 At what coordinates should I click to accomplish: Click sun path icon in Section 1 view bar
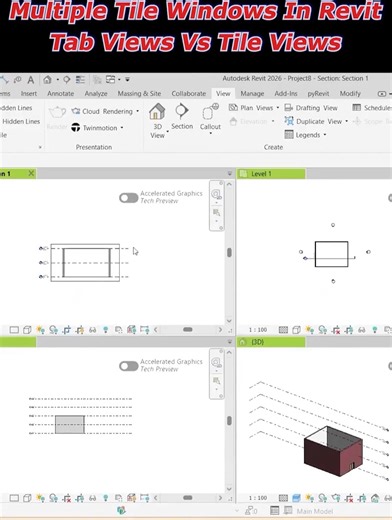[41, 330]
